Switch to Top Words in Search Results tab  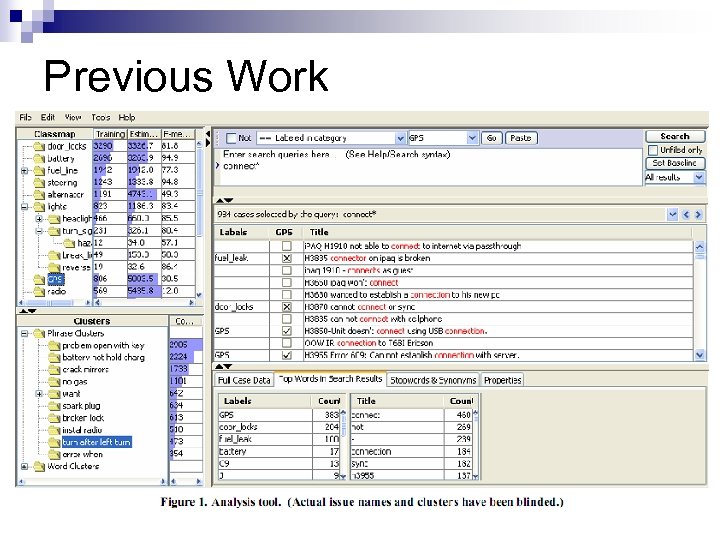pos(331,379)
